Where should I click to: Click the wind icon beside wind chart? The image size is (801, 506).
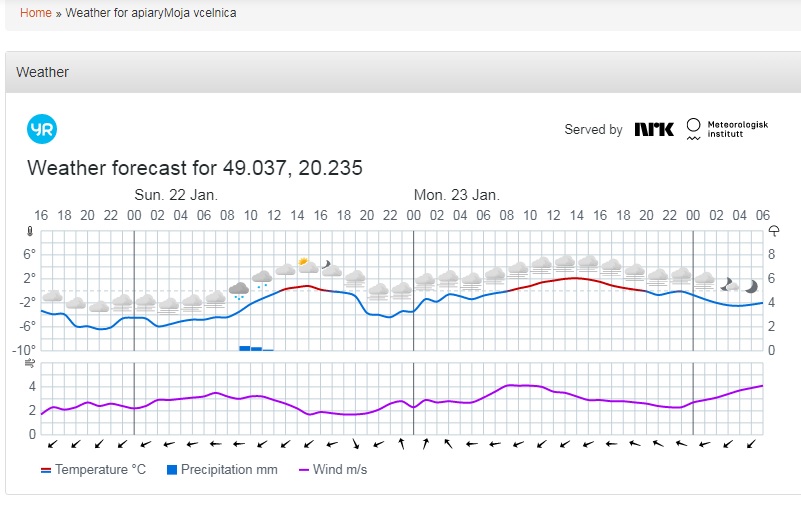tap(31, 363)
